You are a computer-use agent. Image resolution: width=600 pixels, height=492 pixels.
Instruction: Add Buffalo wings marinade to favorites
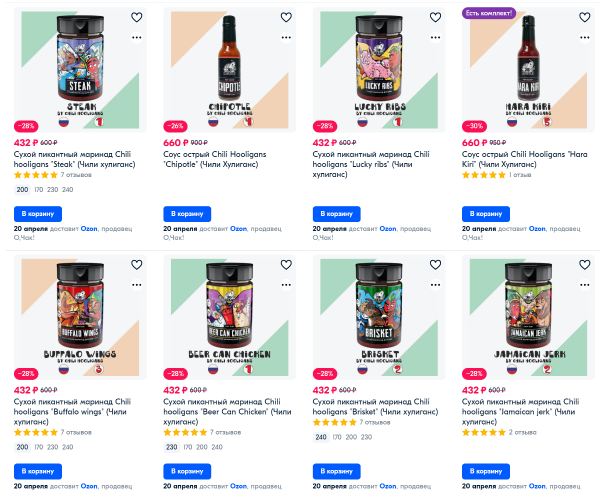(x=137, y=264)
